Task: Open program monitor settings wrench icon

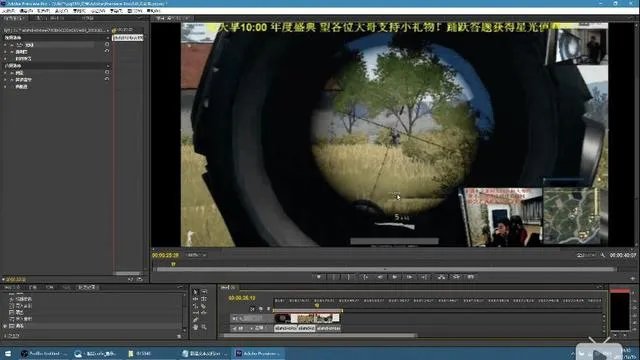Action: [x=603, y=255]
